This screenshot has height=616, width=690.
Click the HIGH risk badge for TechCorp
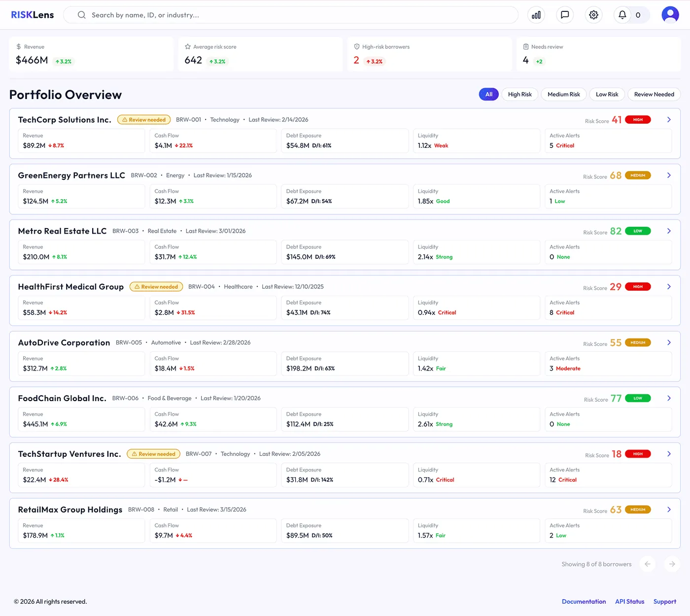click(x=638, y=120)
